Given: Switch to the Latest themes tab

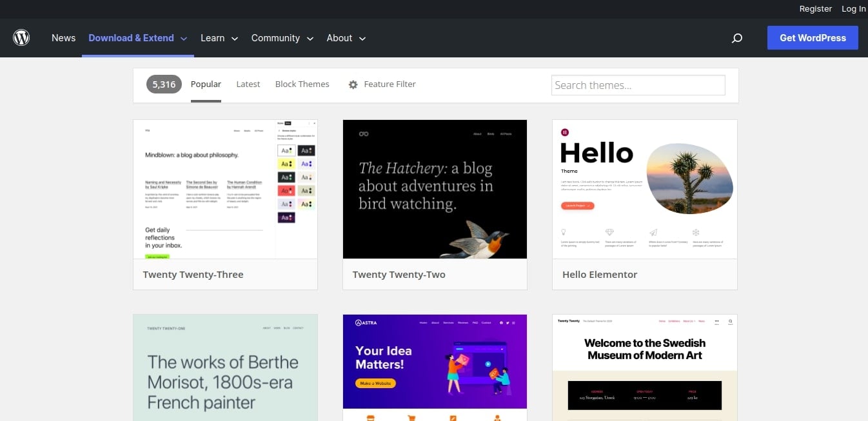Looking at the screenshot, I should (248, 84).
